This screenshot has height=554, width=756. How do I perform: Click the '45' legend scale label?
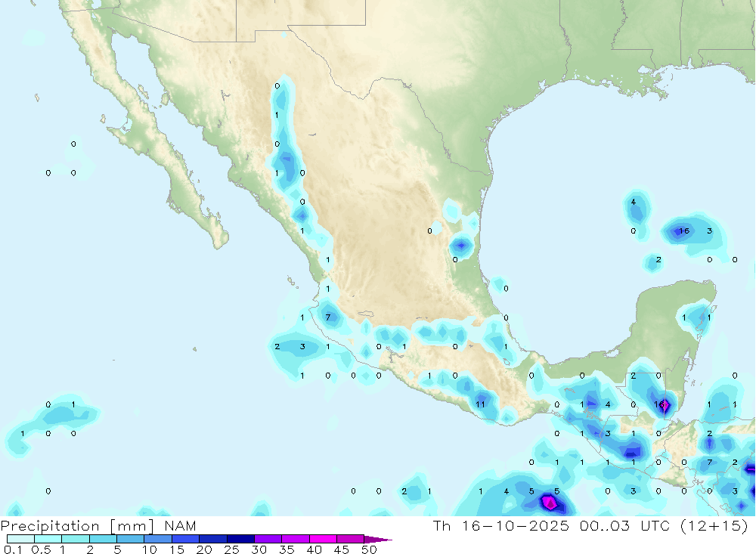pos(342,549)
